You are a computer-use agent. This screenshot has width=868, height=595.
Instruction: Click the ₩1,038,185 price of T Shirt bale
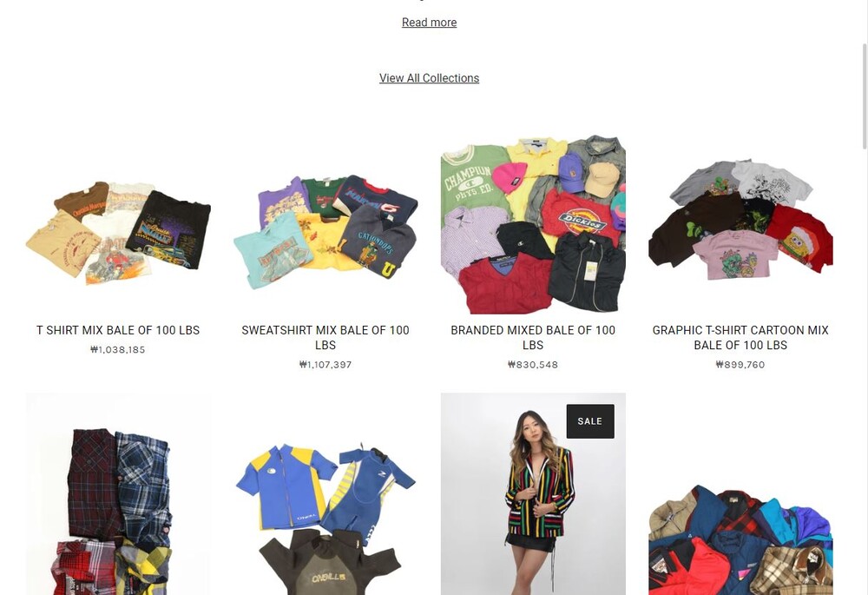point(118,349)
